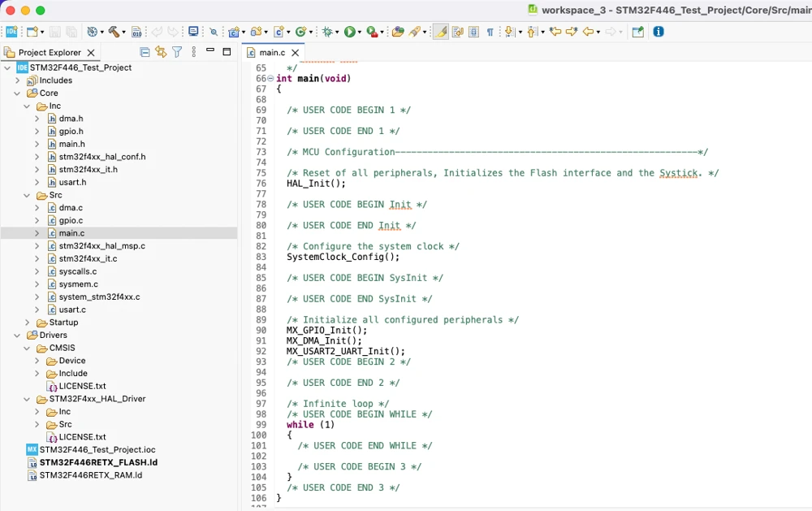The height and width of the screenshot is (511, 812).
Task: Open Build hammer dropdown arrow
Action: tap(123, 32)
